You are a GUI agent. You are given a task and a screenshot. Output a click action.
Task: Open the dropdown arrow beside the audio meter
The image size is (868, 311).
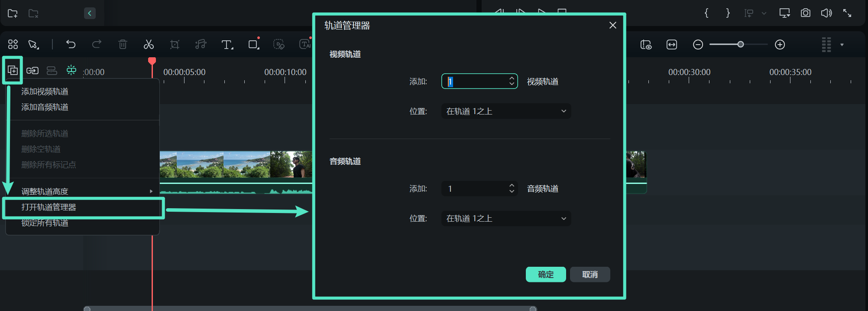click(x=842, y=45)
